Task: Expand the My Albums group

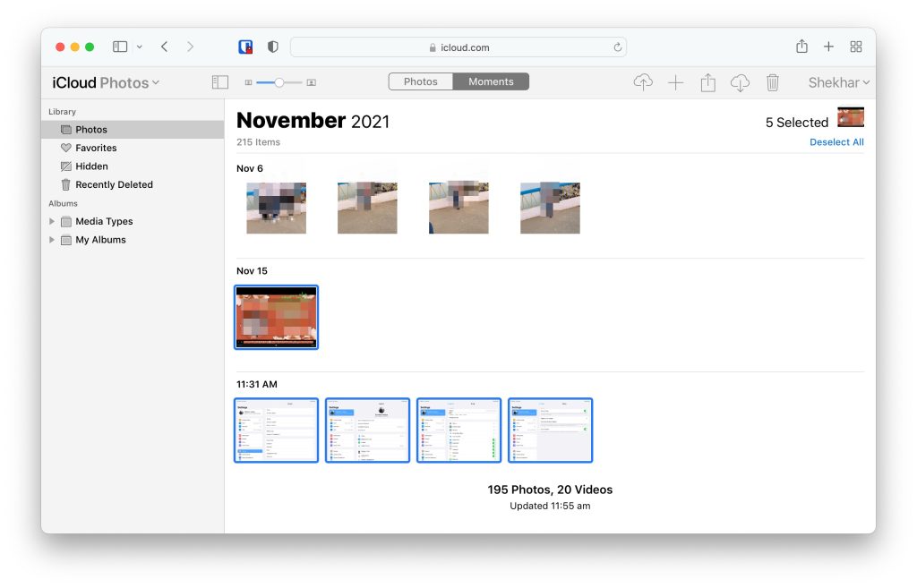Action: (51, 240)
